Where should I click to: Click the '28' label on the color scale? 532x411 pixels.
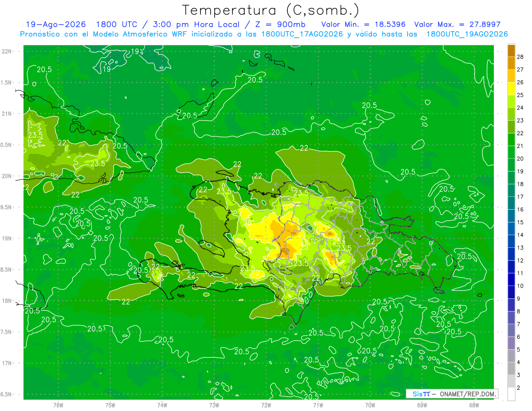pyautogui.click(x=520, y=57)
